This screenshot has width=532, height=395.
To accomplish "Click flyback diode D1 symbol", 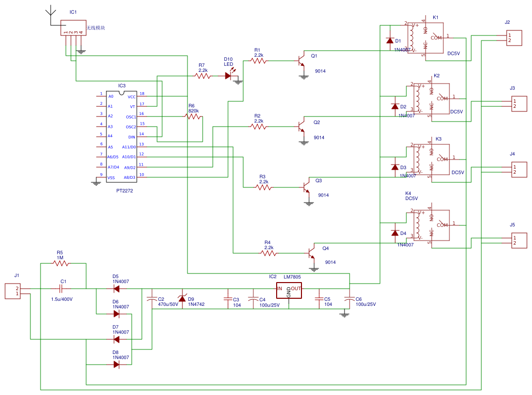I will (390, 41).
